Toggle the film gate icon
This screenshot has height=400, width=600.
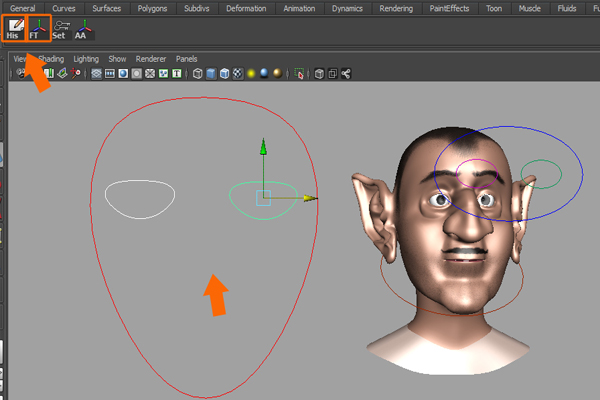tap(110, 74)
